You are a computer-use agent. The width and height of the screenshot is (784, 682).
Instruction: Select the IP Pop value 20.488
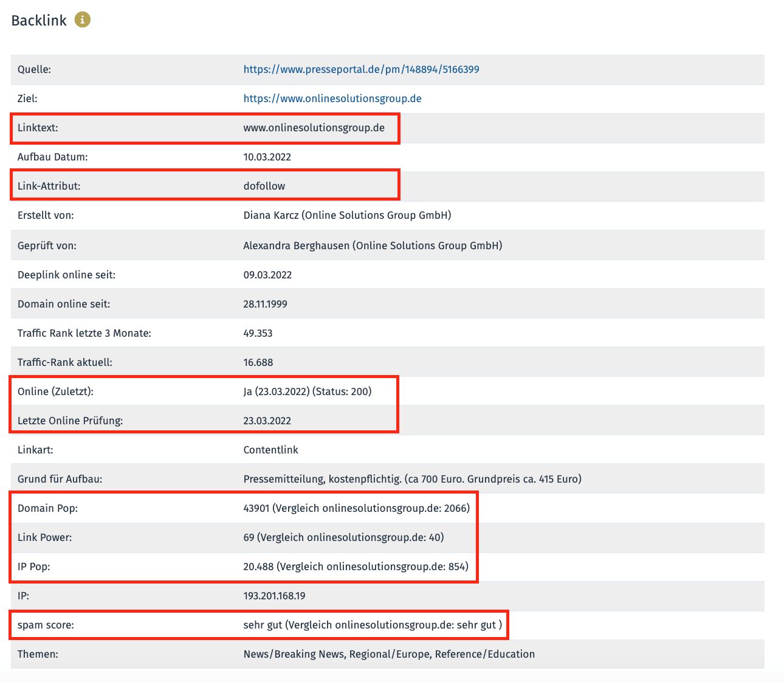[258, 567]
